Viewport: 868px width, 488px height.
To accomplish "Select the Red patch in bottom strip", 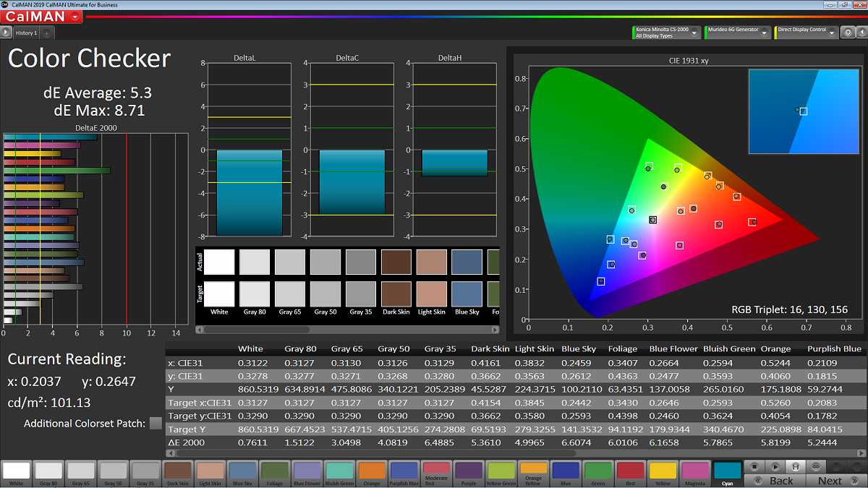I will click(630, 474).
